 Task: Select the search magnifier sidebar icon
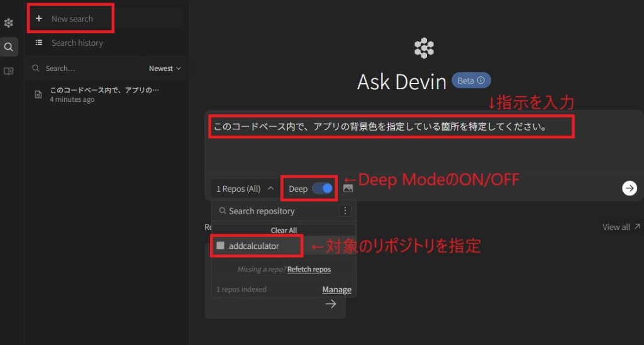point(9,47)
